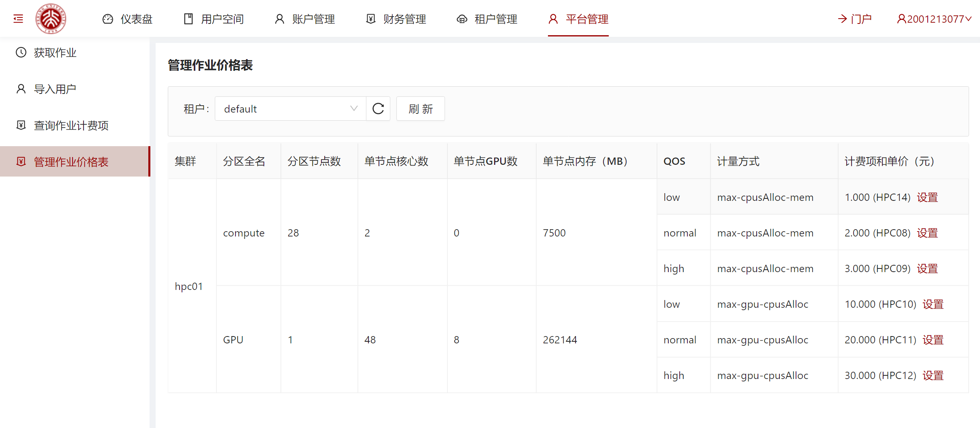Open 租户管理 via its globe icon
This screenshot has width=980, height=428.
point(462,19)
